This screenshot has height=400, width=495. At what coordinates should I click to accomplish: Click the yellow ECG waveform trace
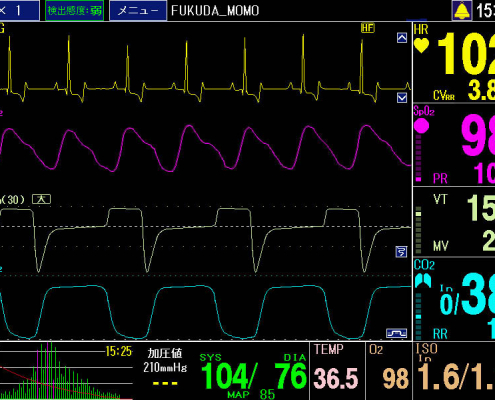point(205,68)
